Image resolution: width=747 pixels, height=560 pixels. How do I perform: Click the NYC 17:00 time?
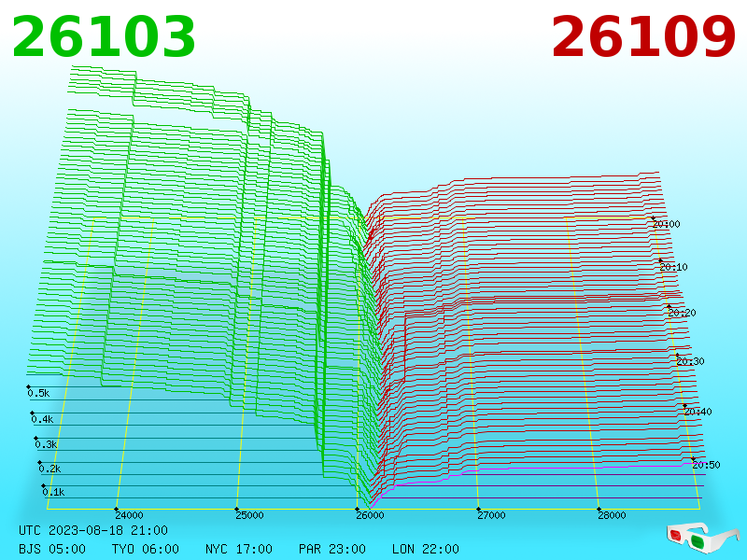point(239,549)
